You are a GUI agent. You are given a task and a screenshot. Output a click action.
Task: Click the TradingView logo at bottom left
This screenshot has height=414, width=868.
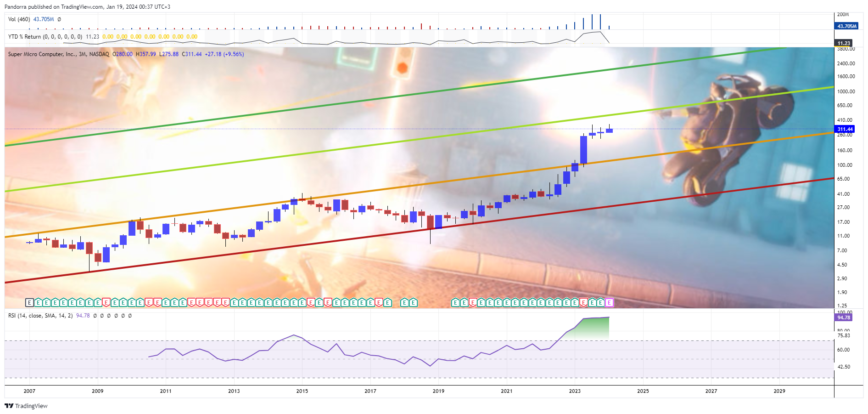pyautogui.click(x=26, y=406)
